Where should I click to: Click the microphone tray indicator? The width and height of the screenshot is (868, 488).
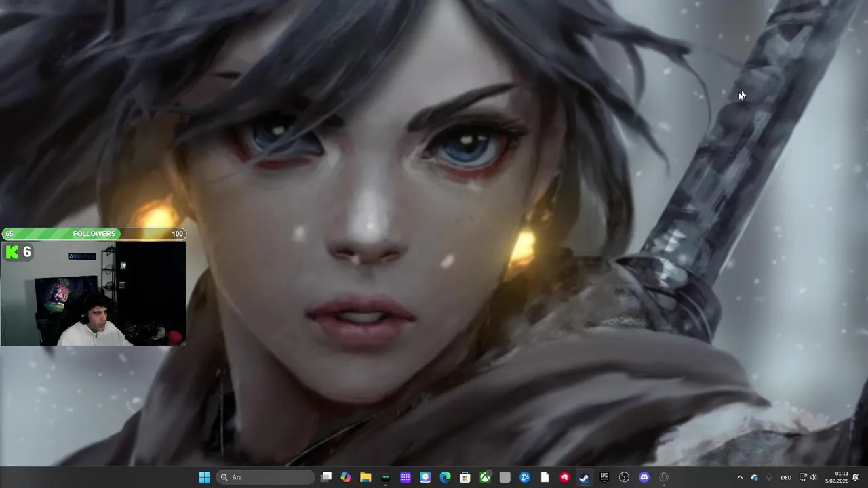tap(768, 477)
